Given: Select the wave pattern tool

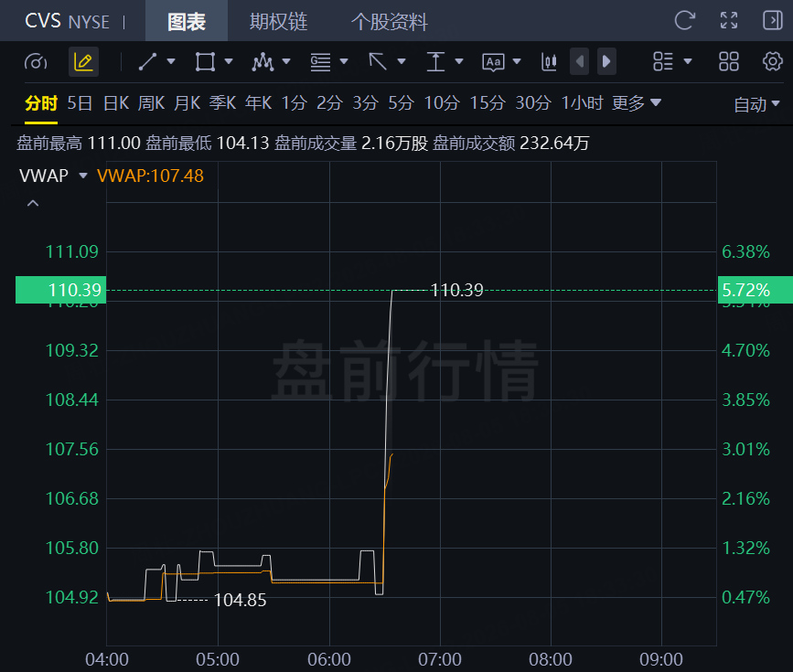Looking at the screenshot, I should click(263, 61).
